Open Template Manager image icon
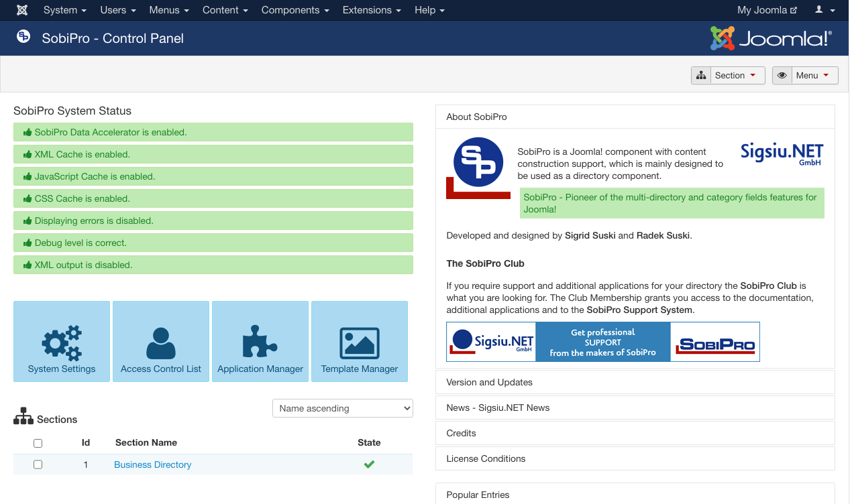This screenshot has width=850, height=504. coord(360,343)
